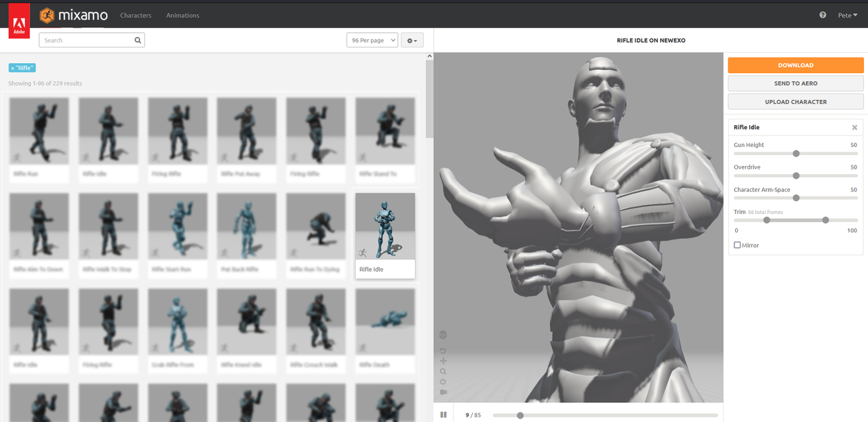
Task: Click the orange Download button
Action: pyautogui.click(x=795, y=65)
